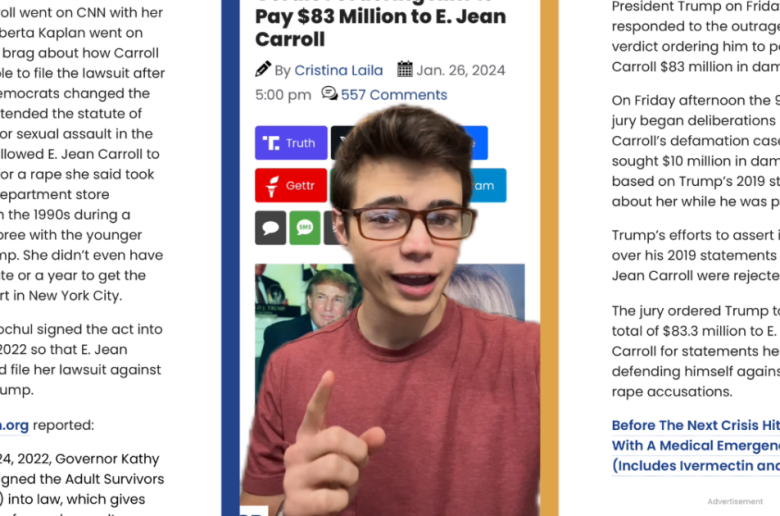This screenshot has height=516, width=780.
Task: Click the calendar icon next to the date
Action: pyautogui.click(x=405, y=69)
